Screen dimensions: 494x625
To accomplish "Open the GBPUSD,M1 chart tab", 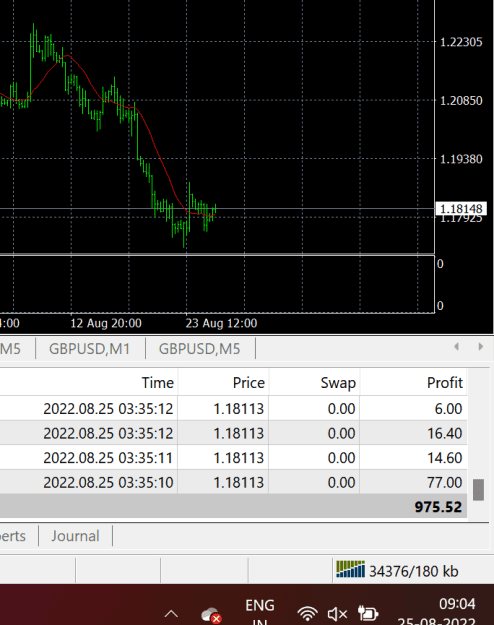I will click(90, 349).
